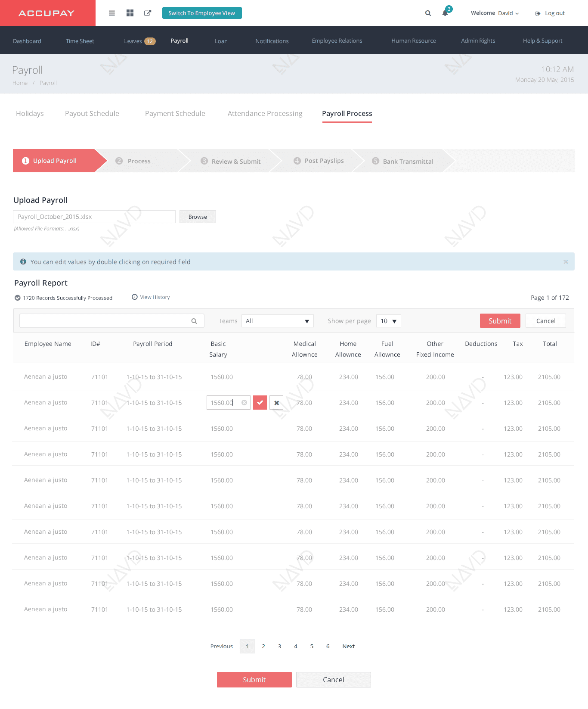Click the checkmark icon beside records processed
588x709 pixels.
(18, 298)
